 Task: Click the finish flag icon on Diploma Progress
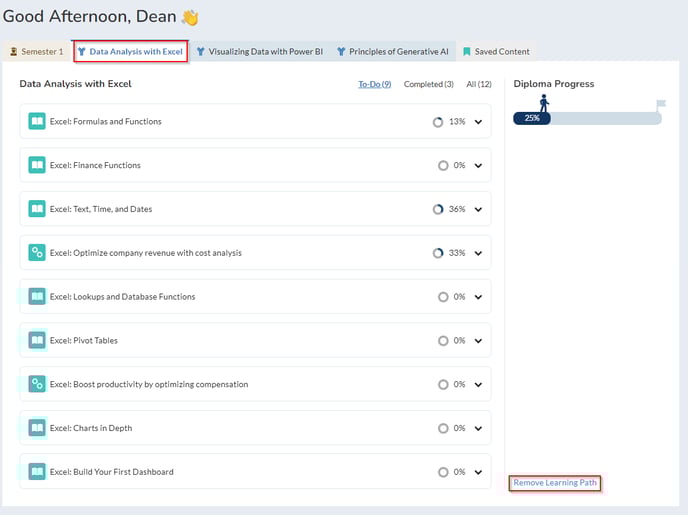pos(661,104)
